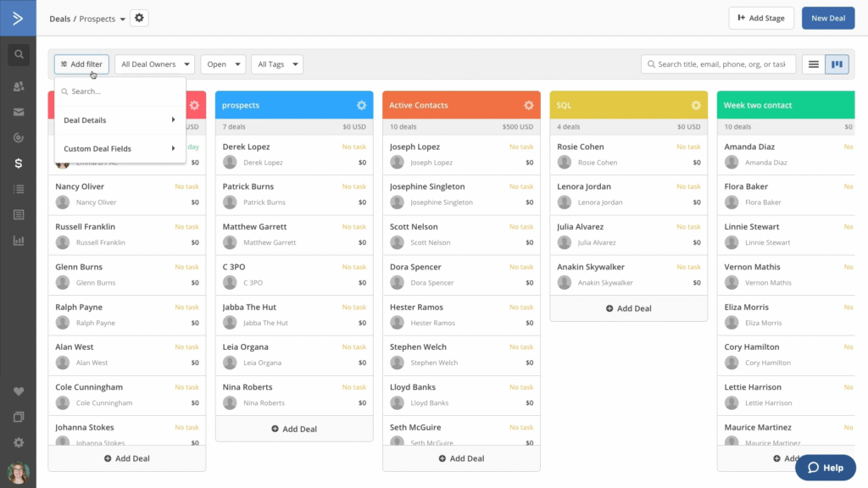The width and height of the screenshot is (868, 488).
Task: Click the search deals input field
Action: click(x=718, y=64)
